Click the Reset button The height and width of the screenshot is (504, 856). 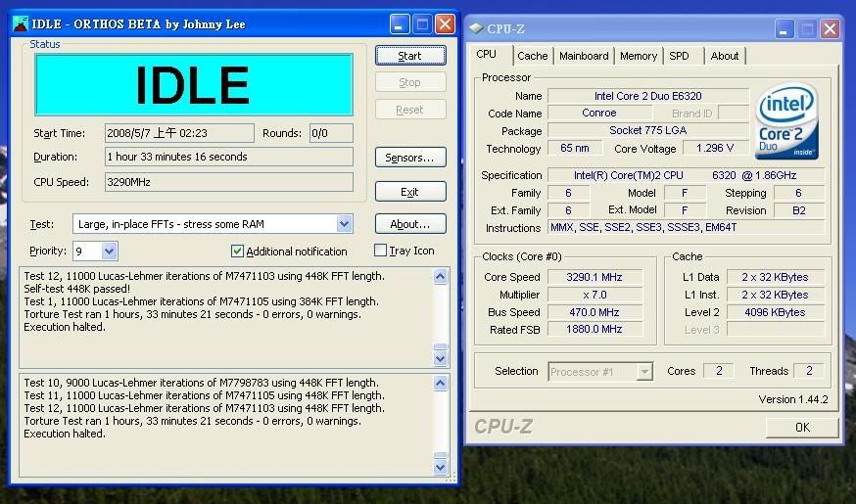(x=410, y=110)
